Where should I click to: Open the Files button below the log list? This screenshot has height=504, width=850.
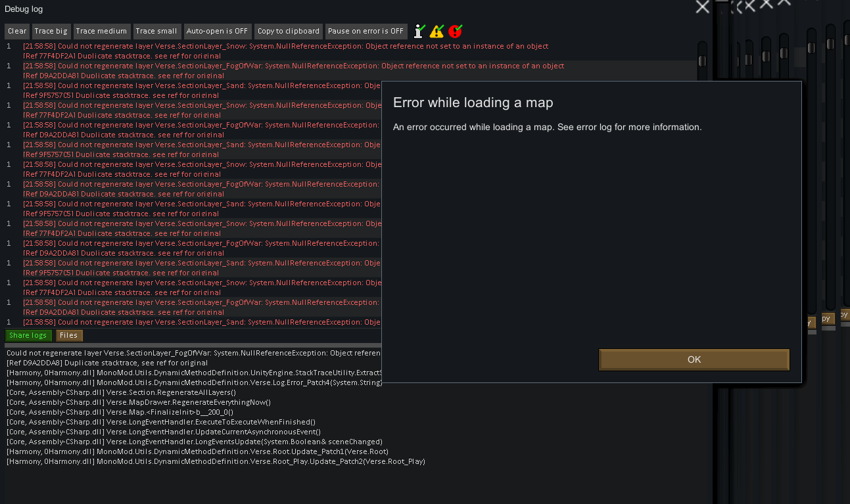(x=69, y=335)
